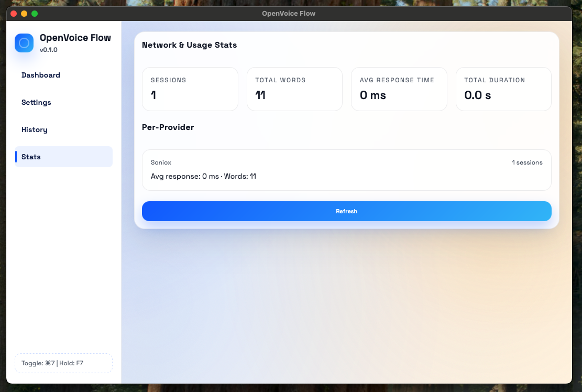Click the version label v0.1.0
This screenshot has width=582, height=392.
(49, 50)
